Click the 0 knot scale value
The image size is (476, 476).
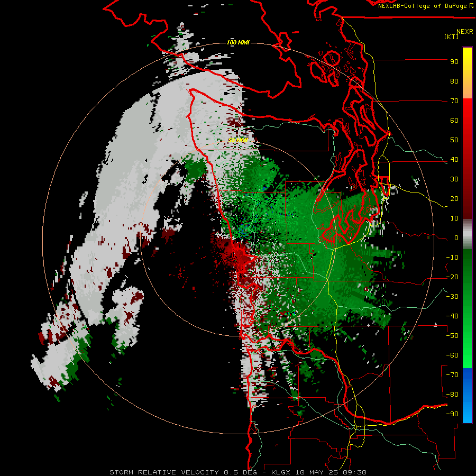456,238
